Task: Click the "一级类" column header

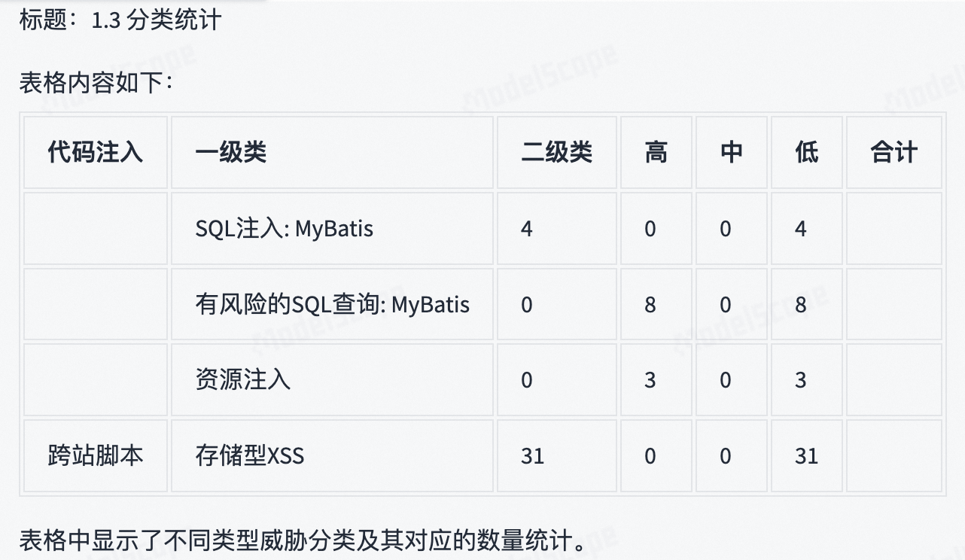Action: coord(230,153)
